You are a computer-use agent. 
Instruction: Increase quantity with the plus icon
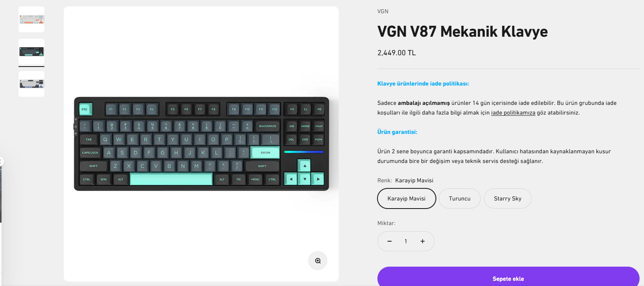(x=423, y=241)
